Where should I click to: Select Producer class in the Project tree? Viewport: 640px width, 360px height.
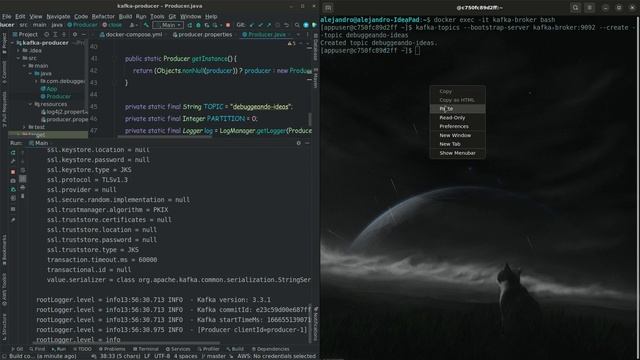point(56,96)
